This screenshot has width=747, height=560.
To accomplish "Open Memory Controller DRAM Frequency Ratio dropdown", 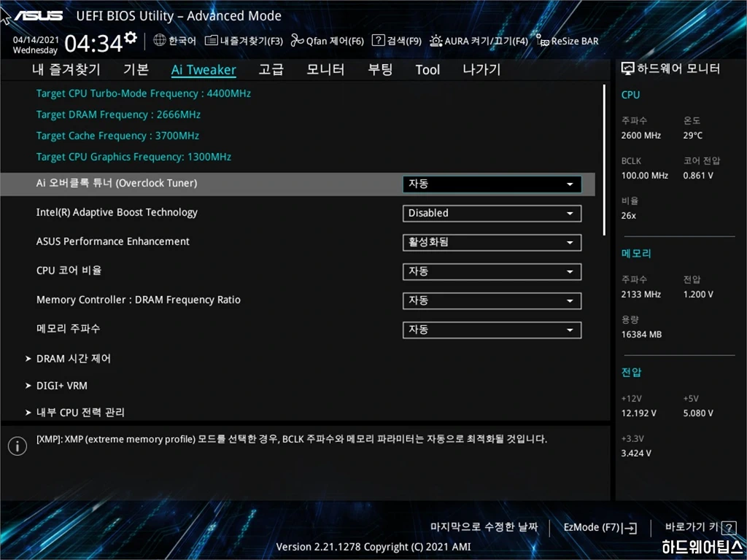I will point(492,300).
